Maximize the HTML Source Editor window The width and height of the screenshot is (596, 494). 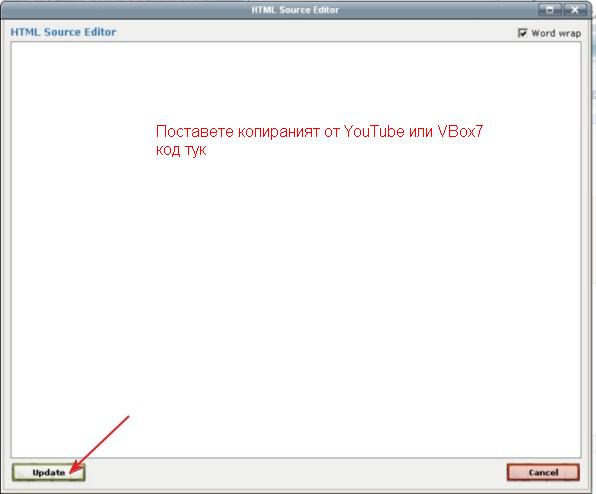pyautogui.click(x=550, y=10)
